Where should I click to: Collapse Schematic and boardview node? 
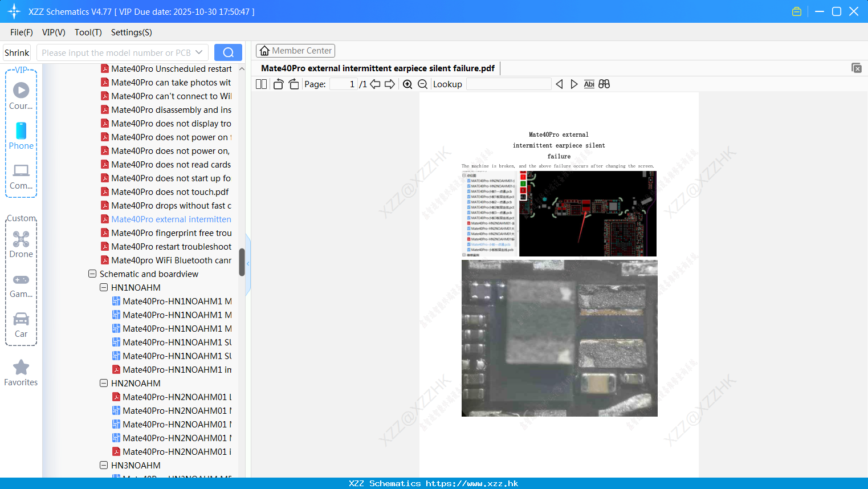(92, 274)
